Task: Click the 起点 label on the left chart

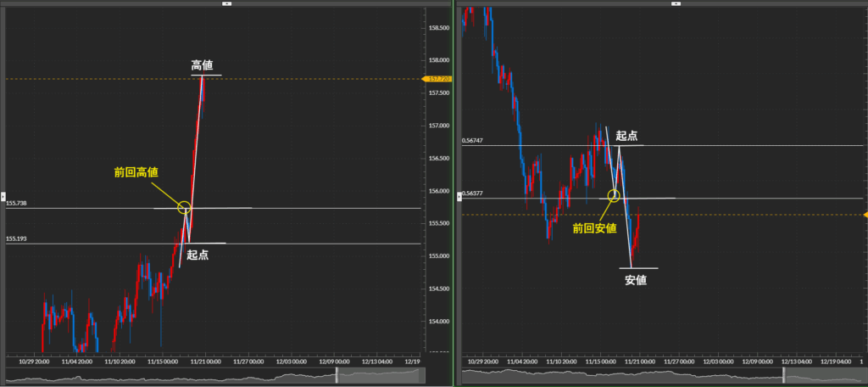Action: 197,255
